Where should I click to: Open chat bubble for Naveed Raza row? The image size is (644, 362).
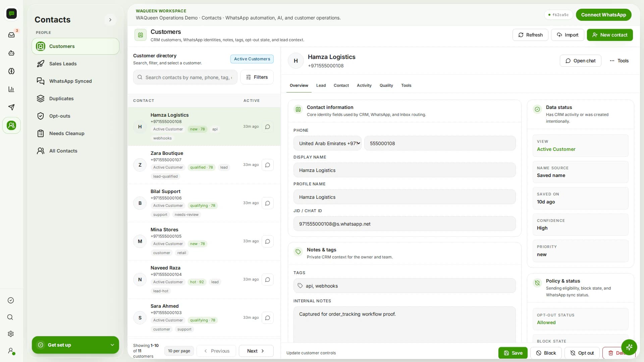click(267, 280)
